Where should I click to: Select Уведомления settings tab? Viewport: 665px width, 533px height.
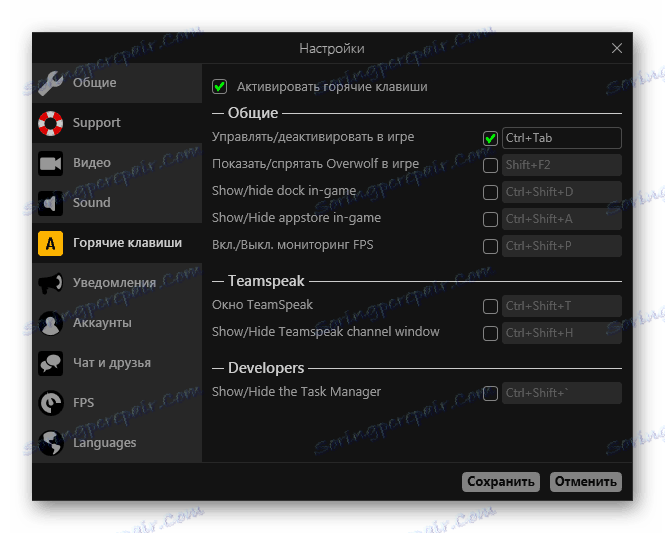tap(117, 283)
